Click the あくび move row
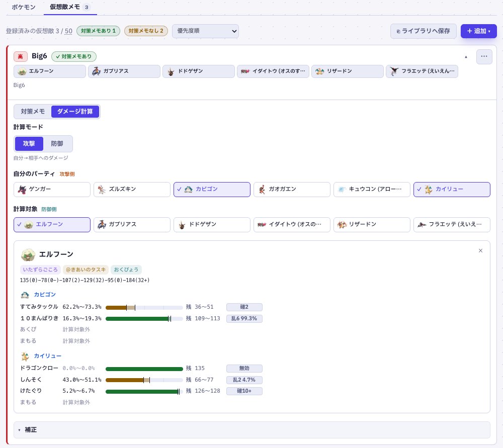Screen dimensions: 503x448 [55, 330]
